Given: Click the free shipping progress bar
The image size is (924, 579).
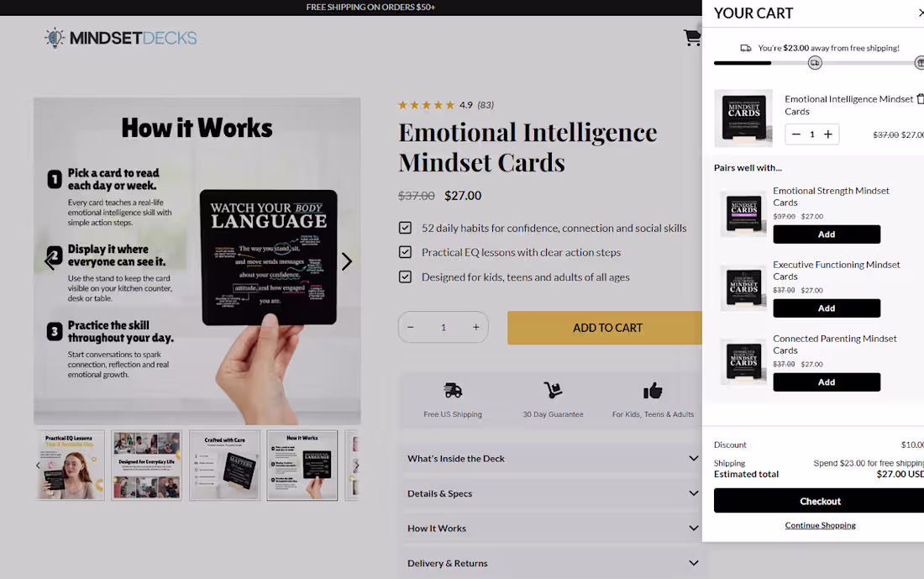Looking at the screenshot, I should 818,63.
